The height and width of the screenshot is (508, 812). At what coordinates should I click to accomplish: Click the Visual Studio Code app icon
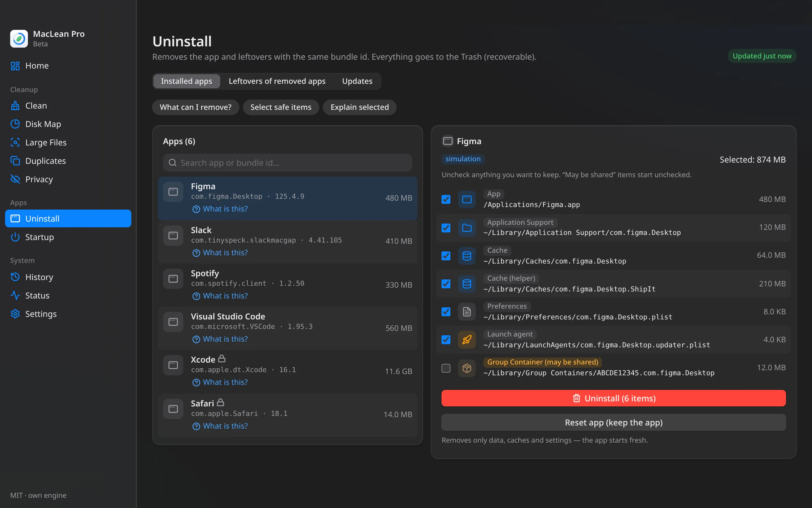(173, 322)
